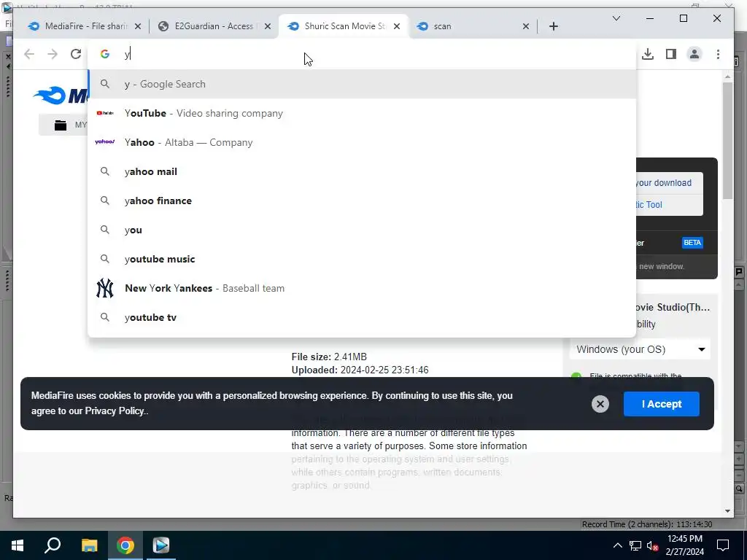Image resolution: width=747 pixels, height=560 pixels.
Task: Choose New York Yankees suggestion
Action: click(362, 288)
